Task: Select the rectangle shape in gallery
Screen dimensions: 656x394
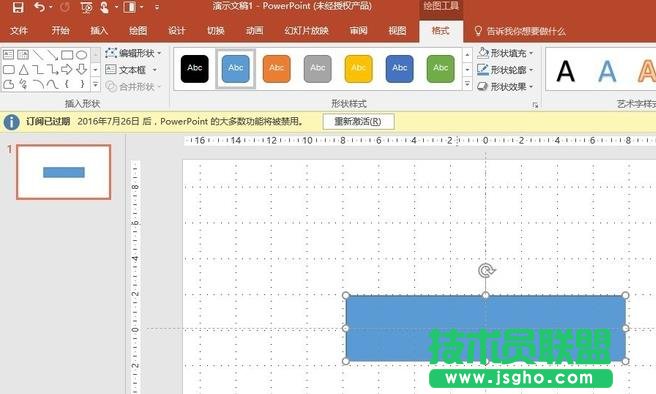Action: 67,54
